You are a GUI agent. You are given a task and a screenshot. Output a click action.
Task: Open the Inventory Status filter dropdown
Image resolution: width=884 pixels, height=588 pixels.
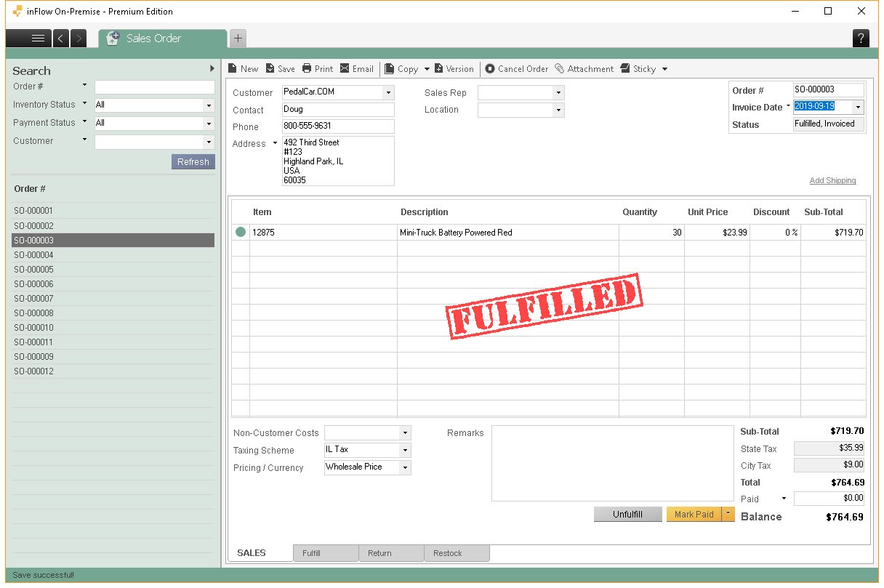(209, 105)
